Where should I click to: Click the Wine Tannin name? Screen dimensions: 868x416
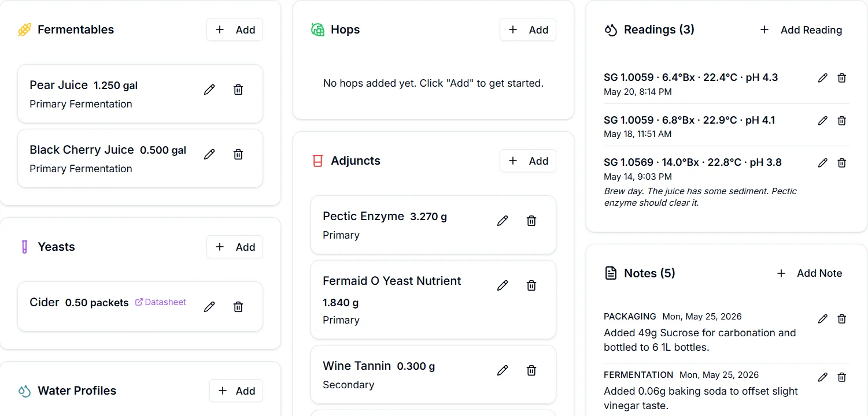357,366
